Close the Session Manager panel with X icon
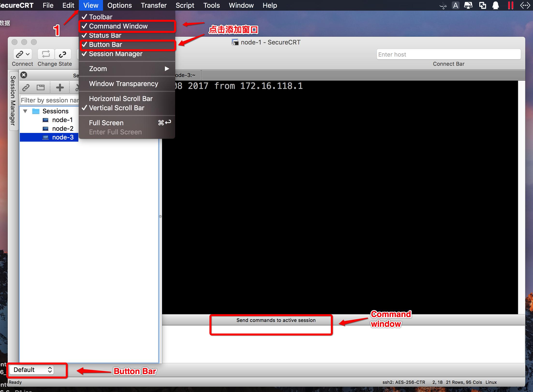Image resolution: width=533 pixels, height=392 pixels. click(24, 75)
